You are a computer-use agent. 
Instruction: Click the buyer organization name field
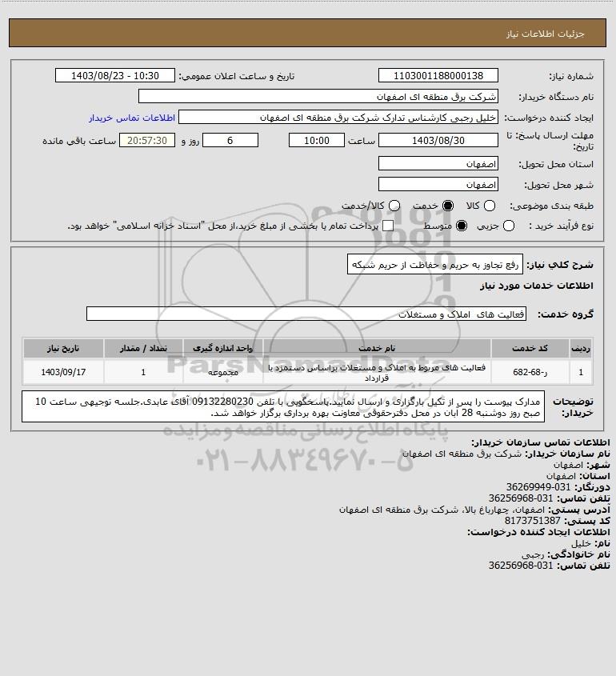318,97
